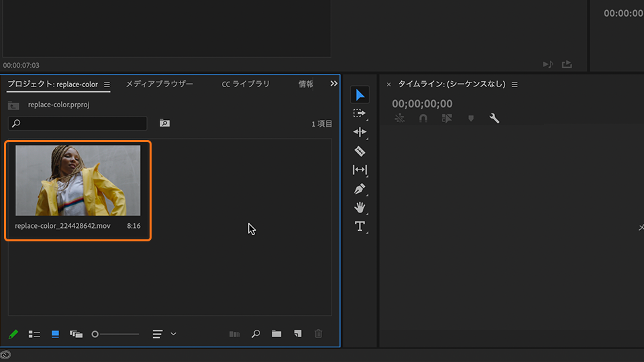Open the Project panel hamburger menu

(x=107, y=84)
